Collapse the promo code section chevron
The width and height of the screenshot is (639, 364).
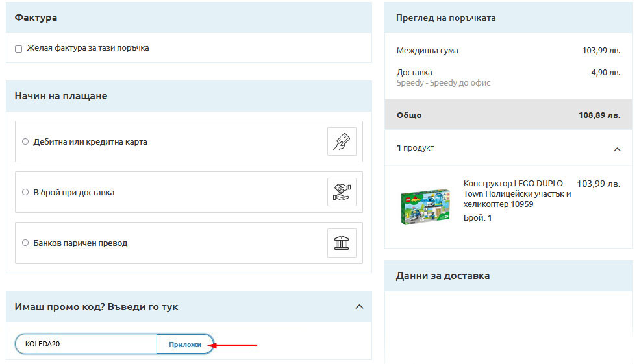point(359,307)
